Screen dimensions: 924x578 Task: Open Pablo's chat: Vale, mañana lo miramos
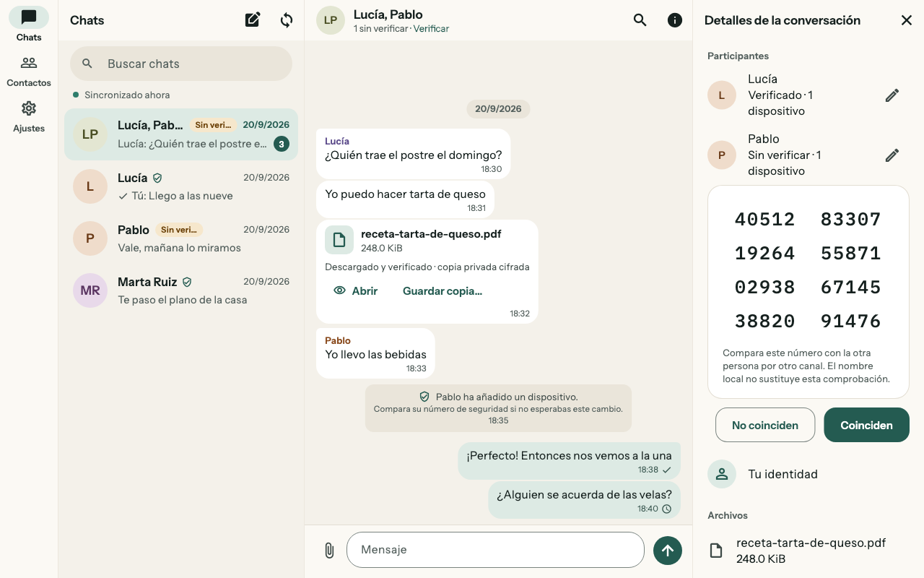181,238
